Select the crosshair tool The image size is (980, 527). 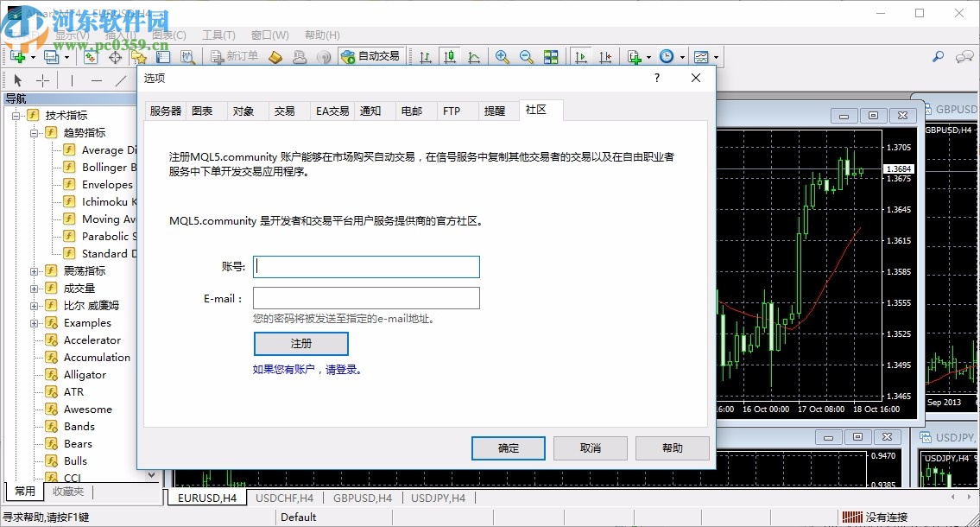(42, 80)
